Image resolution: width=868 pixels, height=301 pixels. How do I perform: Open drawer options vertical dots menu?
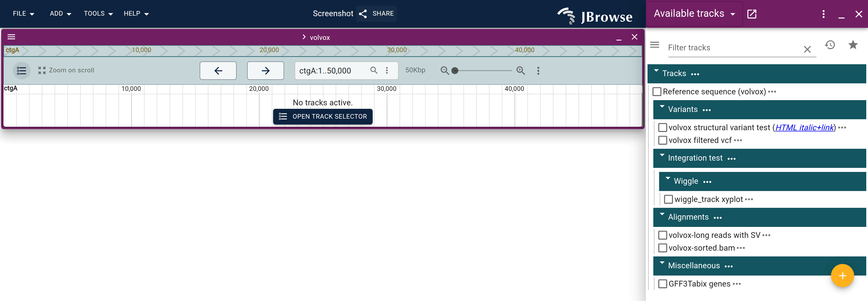823,14
